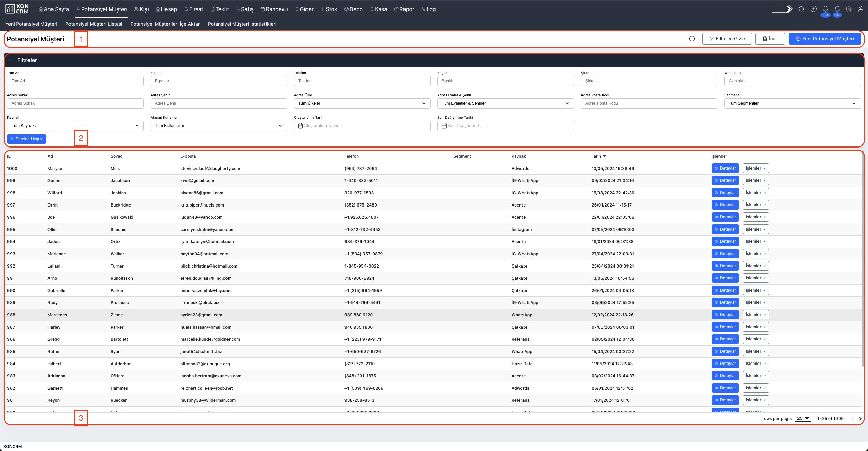Open the settings gear icon
The width and height of the screenshot is (868, 451).
tap(849, 9)
